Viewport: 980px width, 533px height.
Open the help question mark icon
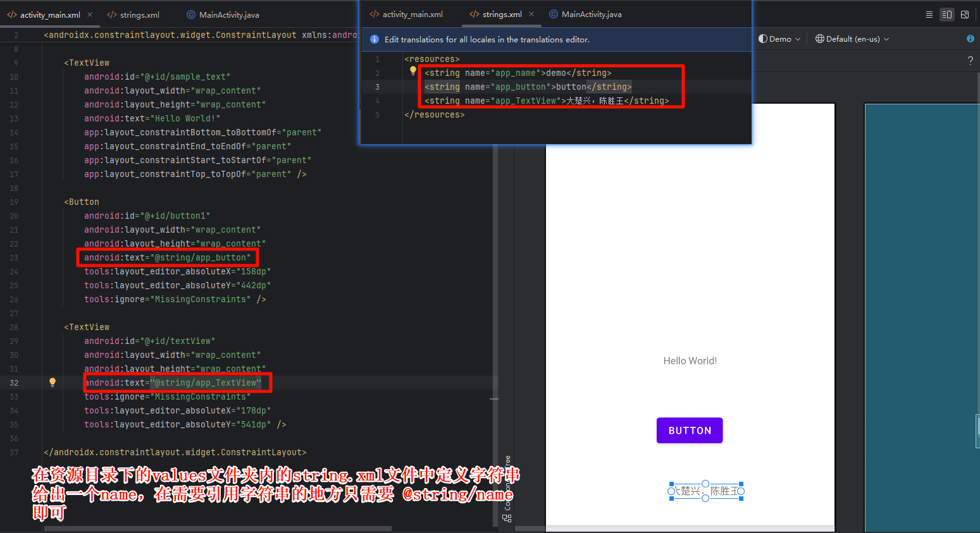[970, 61]
